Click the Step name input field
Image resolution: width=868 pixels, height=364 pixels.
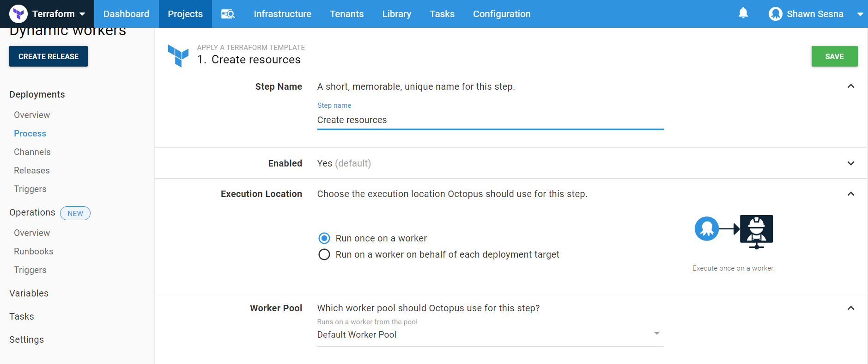click(490, 120)
